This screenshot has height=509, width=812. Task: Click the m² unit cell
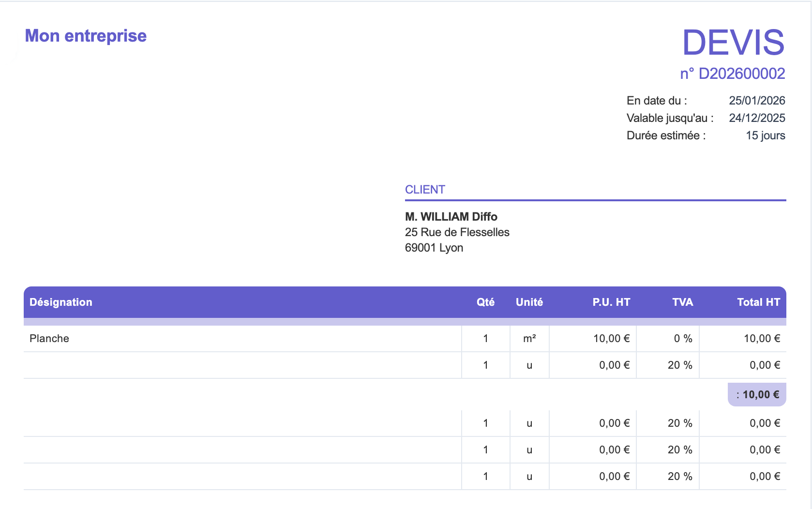click(529, 339)
